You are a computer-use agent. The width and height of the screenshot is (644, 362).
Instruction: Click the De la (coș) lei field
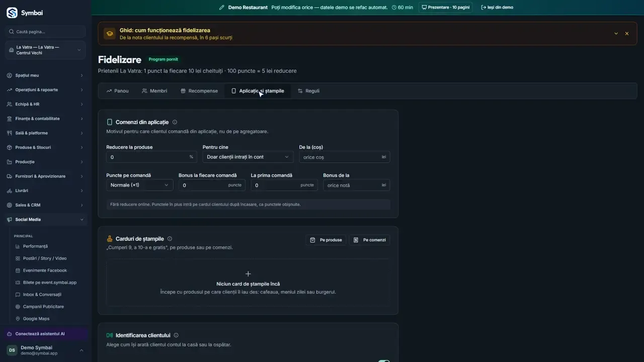(x=344, y=157)
